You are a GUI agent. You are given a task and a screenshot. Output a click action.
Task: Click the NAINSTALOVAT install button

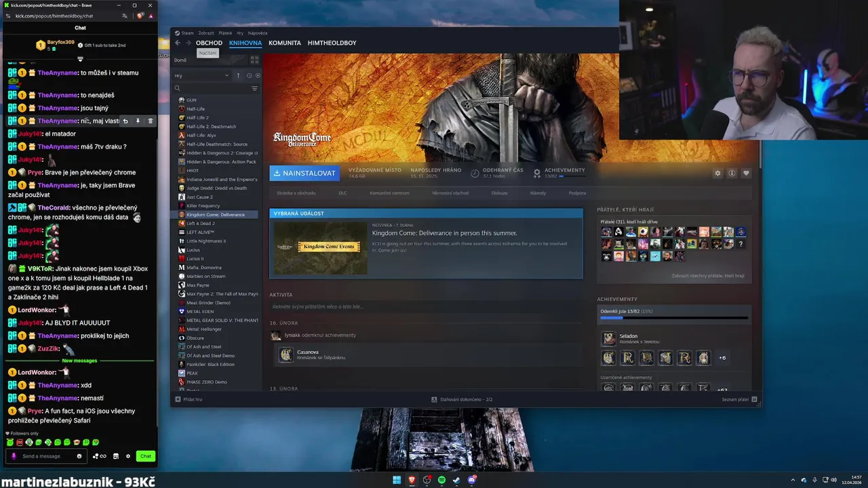point(304,173)
